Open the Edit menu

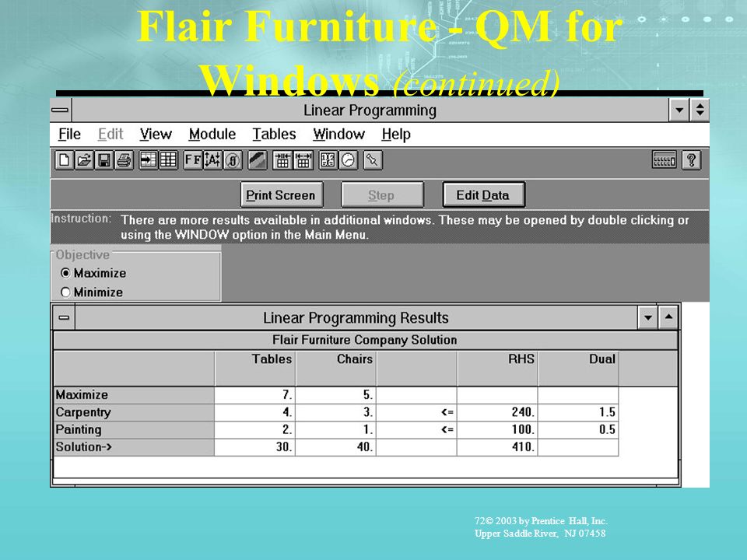tap(110, 135)
